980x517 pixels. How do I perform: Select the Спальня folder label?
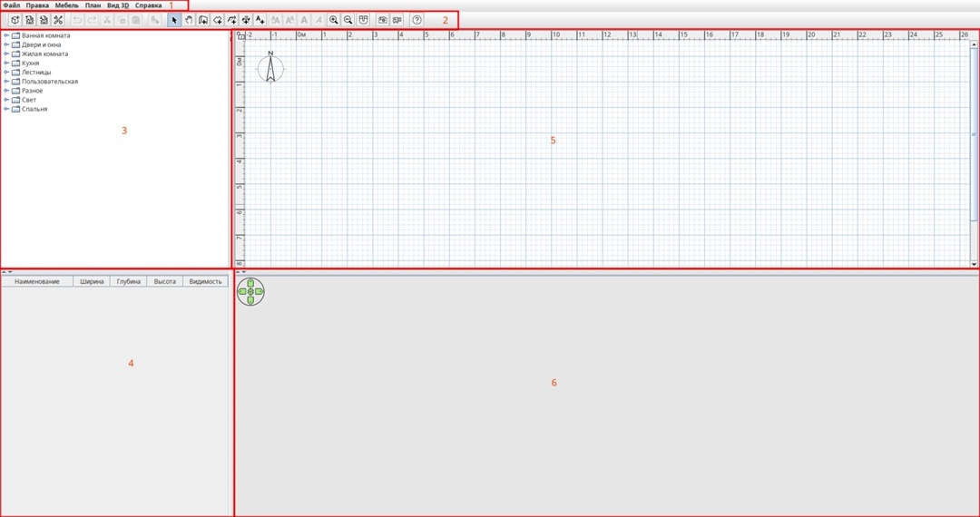pos(34,109)
